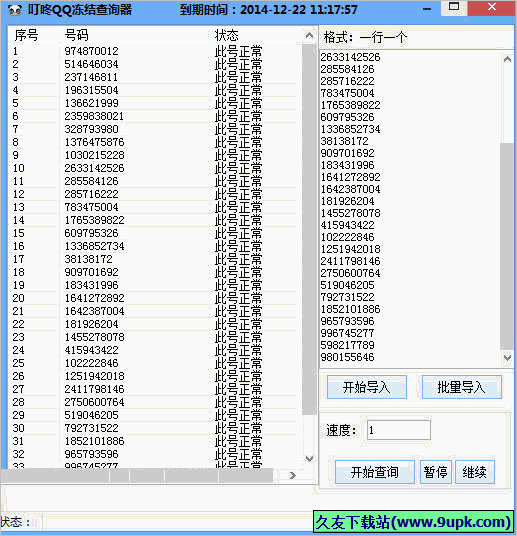The image size is (517, 536).
Task: Focus the 速度 input field
Action: pyautogui.click(x=398, y=430)
